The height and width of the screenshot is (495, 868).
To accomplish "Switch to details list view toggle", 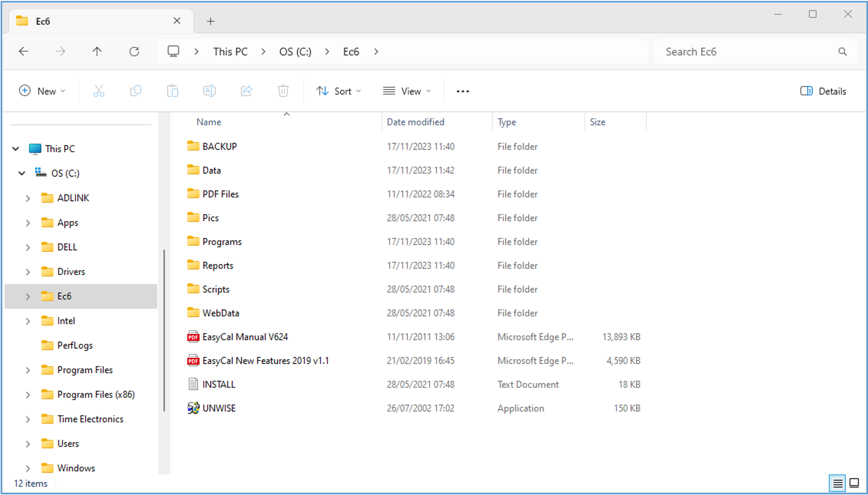I will coord(837,483).
